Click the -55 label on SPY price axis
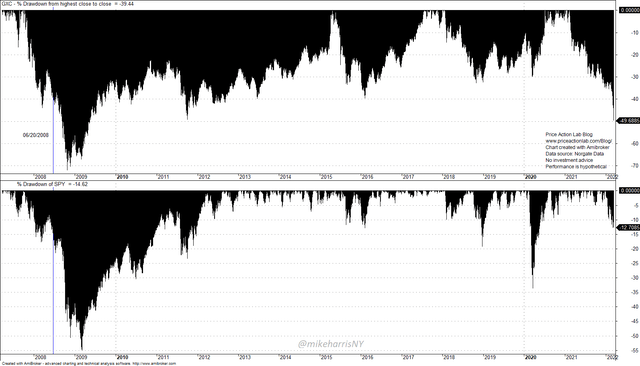This screenshot has width=640, height=366. (635, 350)
